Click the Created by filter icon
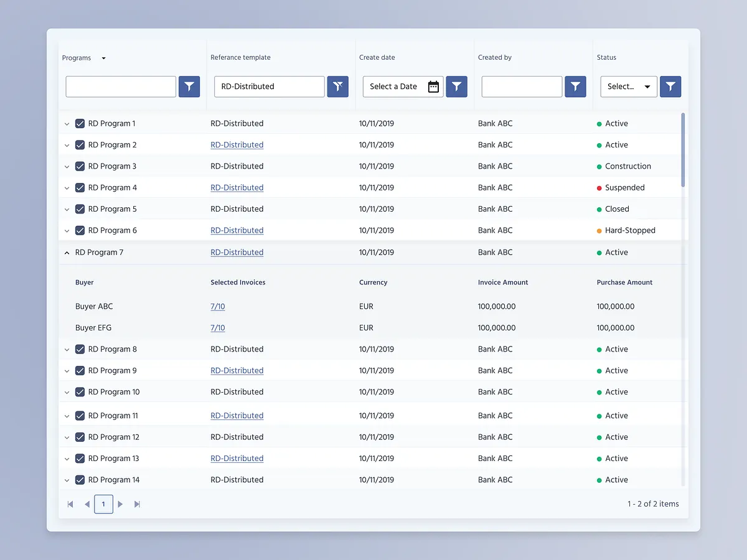Screen dimensions: 747x560 point(575,86)
